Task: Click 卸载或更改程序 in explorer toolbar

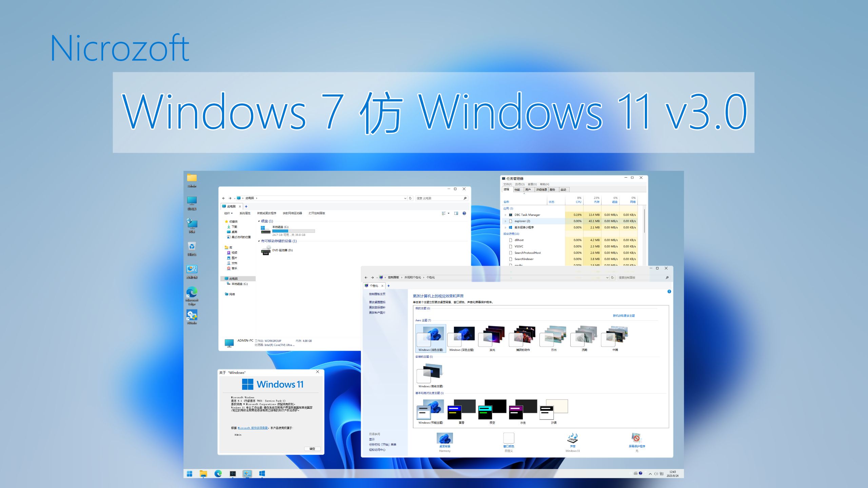Action: (267, 213)
